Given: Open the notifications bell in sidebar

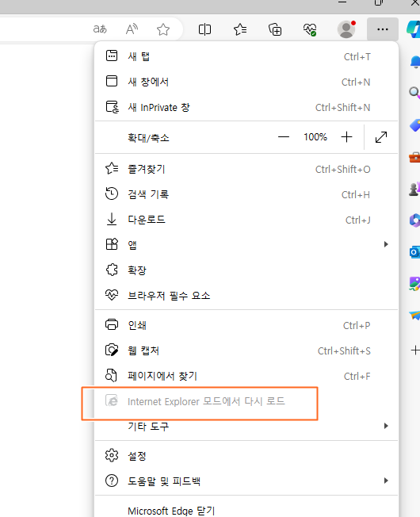Looking at the screenshot, I should coord(414,62).
